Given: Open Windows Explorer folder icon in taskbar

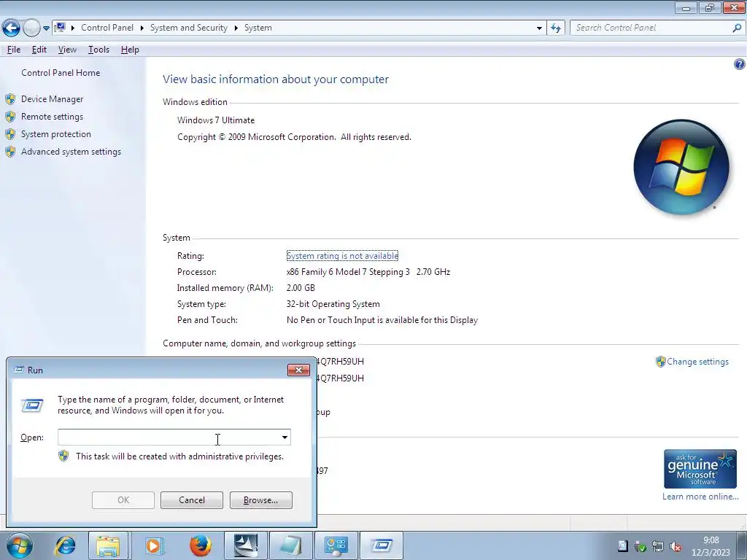Looking at the screenshot, I should tap(108, 545).
